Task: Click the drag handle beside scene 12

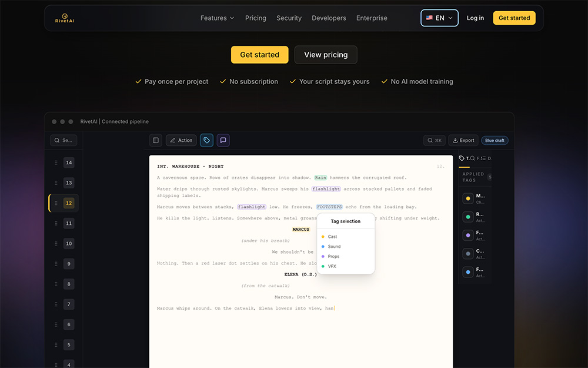Action: pyautogui.click(x=56, y=203)
